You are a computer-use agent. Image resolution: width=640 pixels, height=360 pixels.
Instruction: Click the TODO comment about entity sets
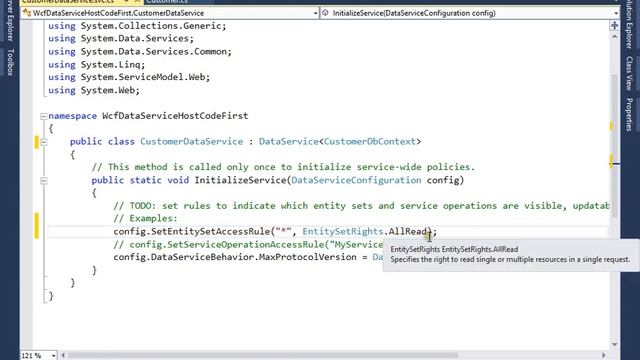pyautogui.click(x=361, y=206)
